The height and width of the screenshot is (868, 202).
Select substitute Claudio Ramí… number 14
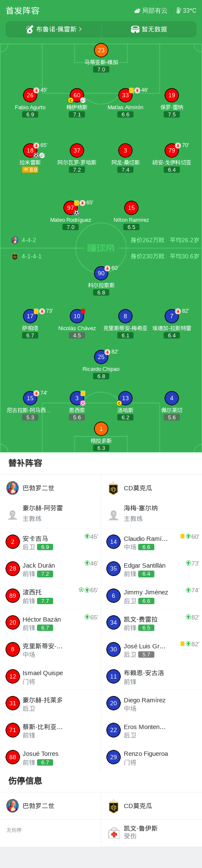pyautogui.click(x=151, y=542)
